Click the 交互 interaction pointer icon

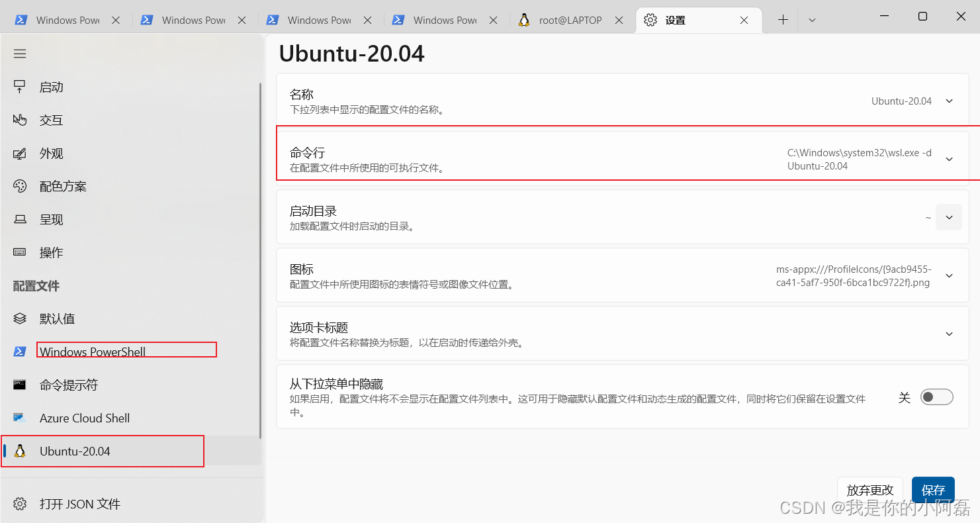pos(20,120)
